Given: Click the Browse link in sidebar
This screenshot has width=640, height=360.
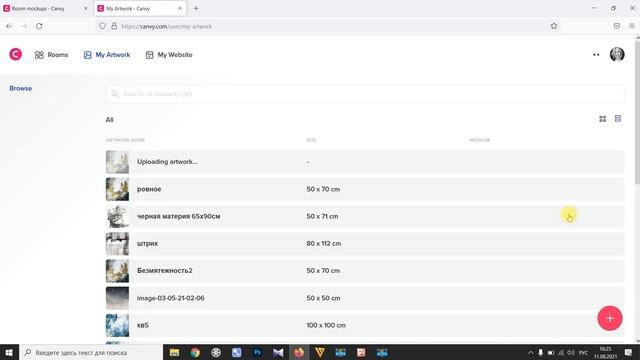Looking at the screenshot, I should click(20, 88).
